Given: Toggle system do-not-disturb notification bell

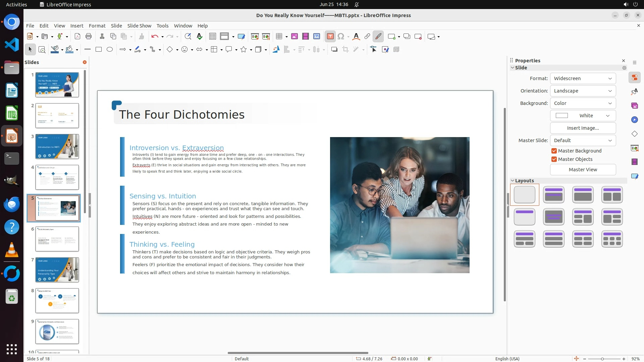Looking at the screenshot, I should coord(357,5).
